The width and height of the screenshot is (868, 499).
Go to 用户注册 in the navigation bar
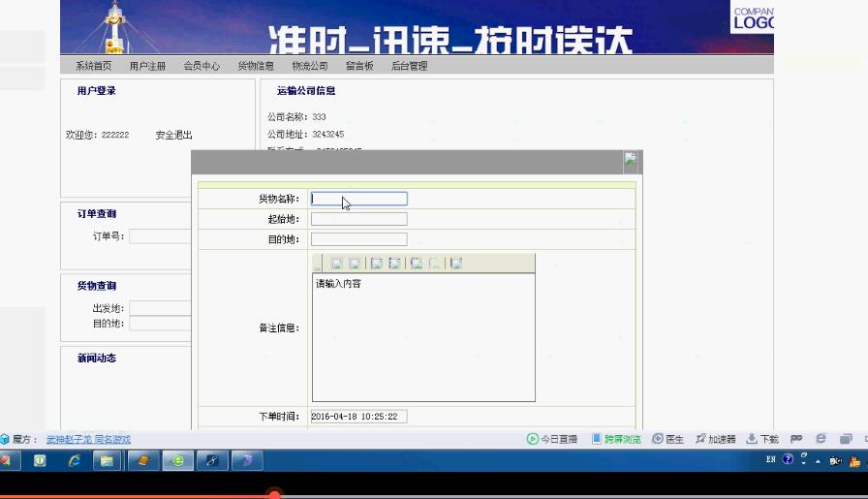click(147, 66)
